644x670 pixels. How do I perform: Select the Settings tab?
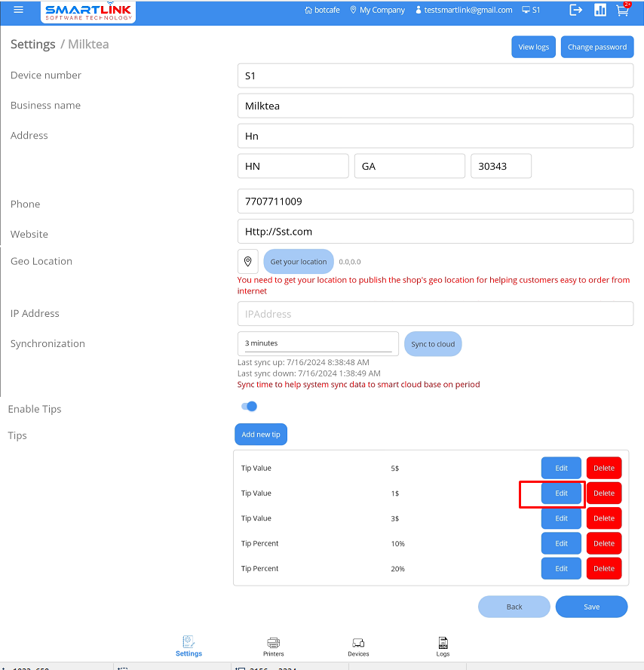point(189,646)
